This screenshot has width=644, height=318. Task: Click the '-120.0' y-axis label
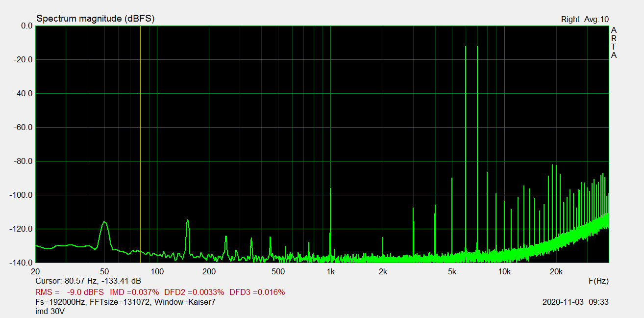[x=22, y=229]
